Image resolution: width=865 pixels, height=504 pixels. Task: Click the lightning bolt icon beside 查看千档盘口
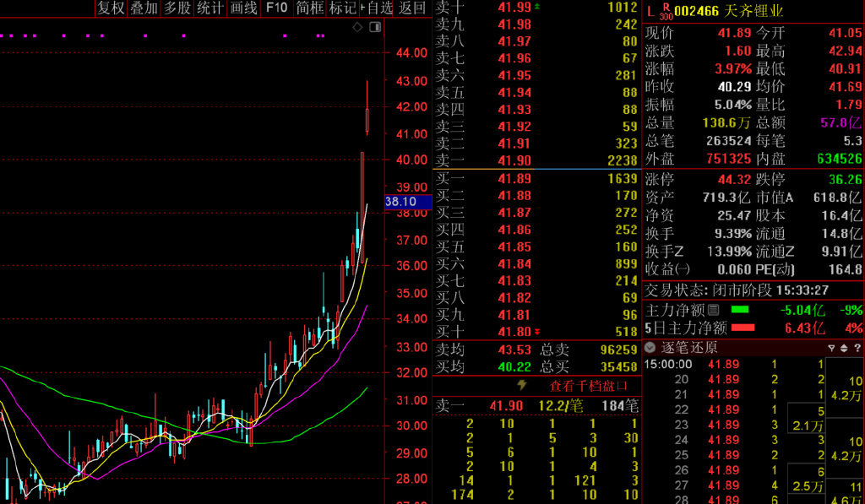(x=522, y=385)
